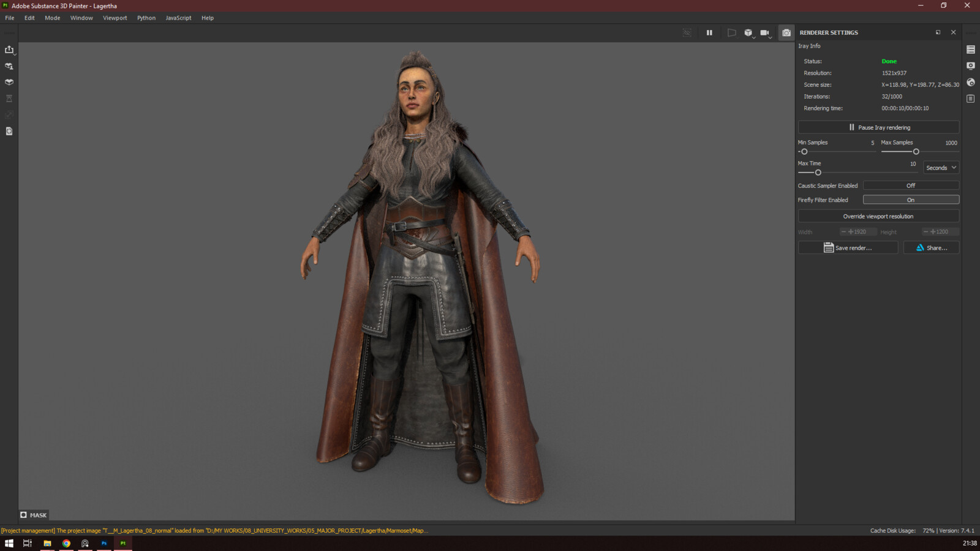Click the green Done status text
The width and height of the screenshot is (980, 551).
[889, 61]
